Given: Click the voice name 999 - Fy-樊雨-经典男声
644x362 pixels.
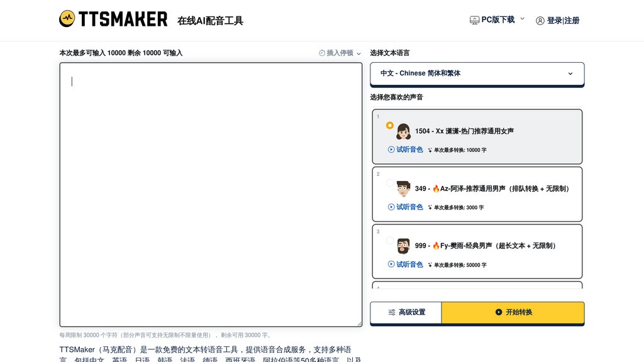Looking at the screenshot, I should (x=486, y=246).
